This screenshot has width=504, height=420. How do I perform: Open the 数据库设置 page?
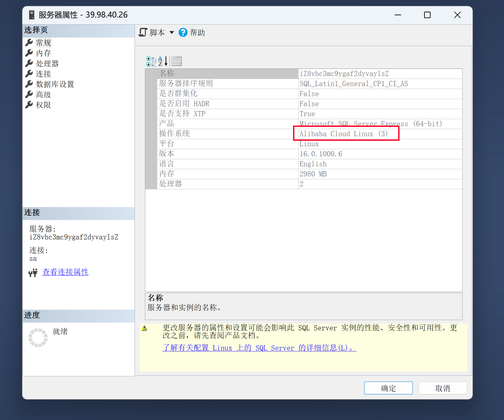tap(55, 84)
